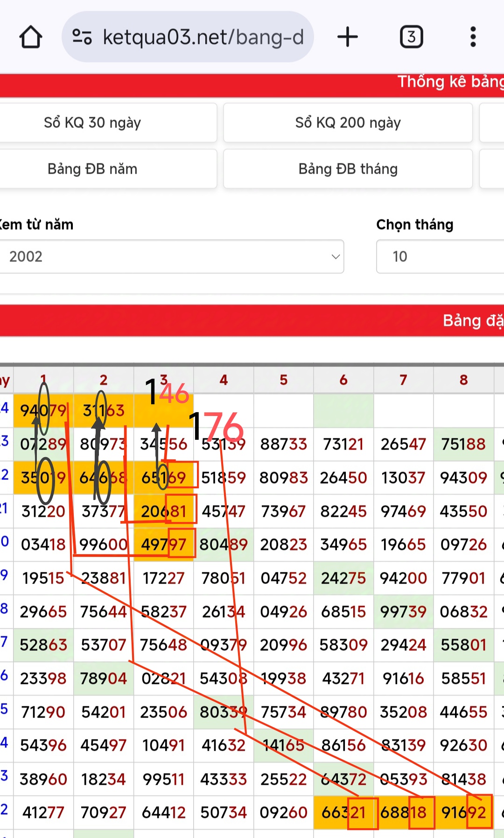The image size is (504, 838).
Task: Select cell 17227
Action: 164,578
